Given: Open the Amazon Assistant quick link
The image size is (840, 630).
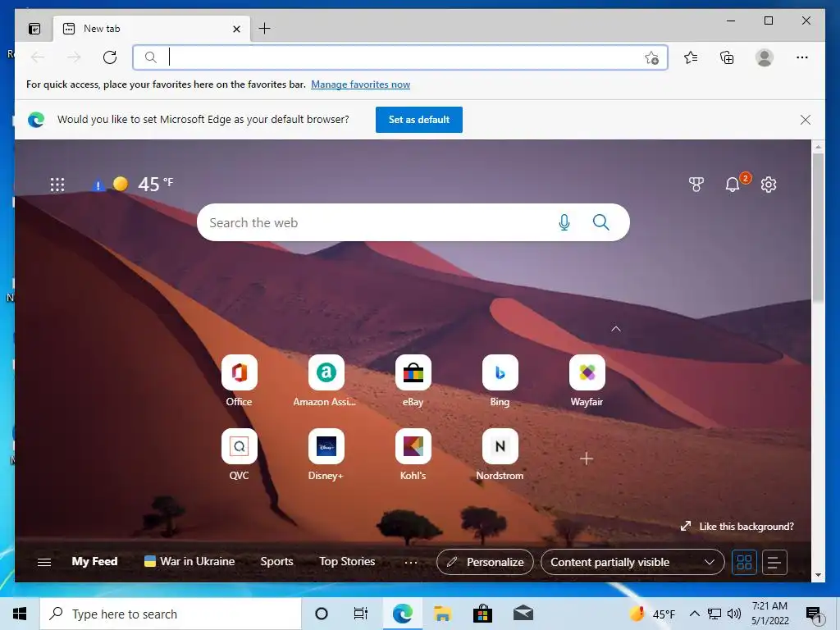Looking at the screenshot, I should [325, 381].
